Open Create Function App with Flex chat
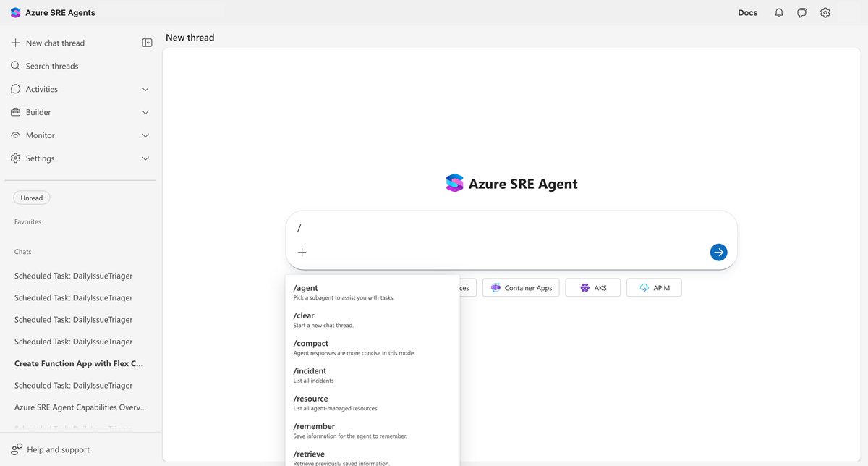Screen dimensions: 868x466 tap(79, 363)
